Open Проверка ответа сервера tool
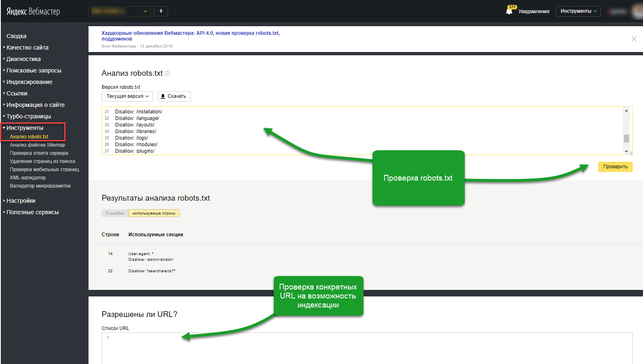 tap(39, 153)
